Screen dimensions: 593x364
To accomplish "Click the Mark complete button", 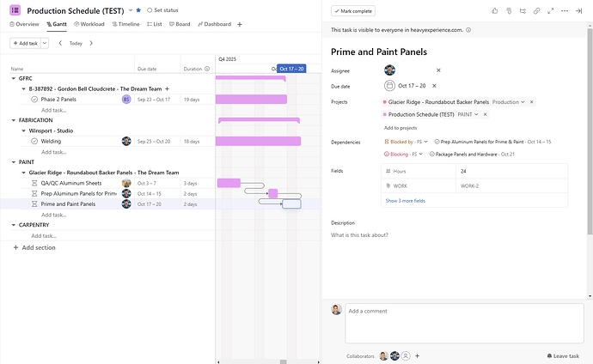I will coord(353,11).
